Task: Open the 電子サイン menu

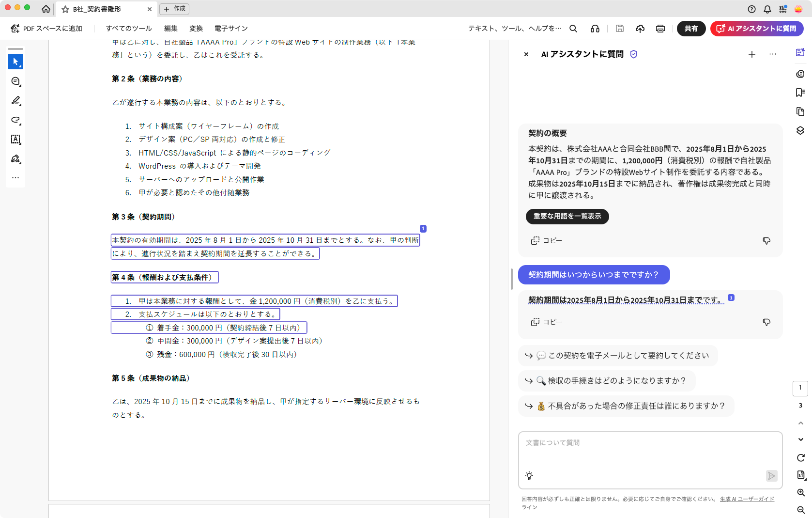Action: [x=231, y=29]
